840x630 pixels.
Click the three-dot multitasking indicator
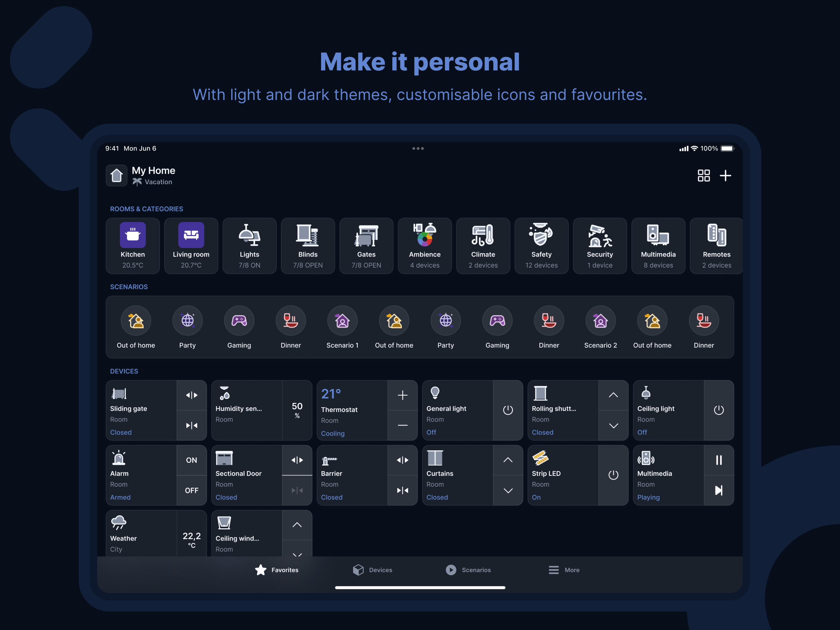click(418, 149)
